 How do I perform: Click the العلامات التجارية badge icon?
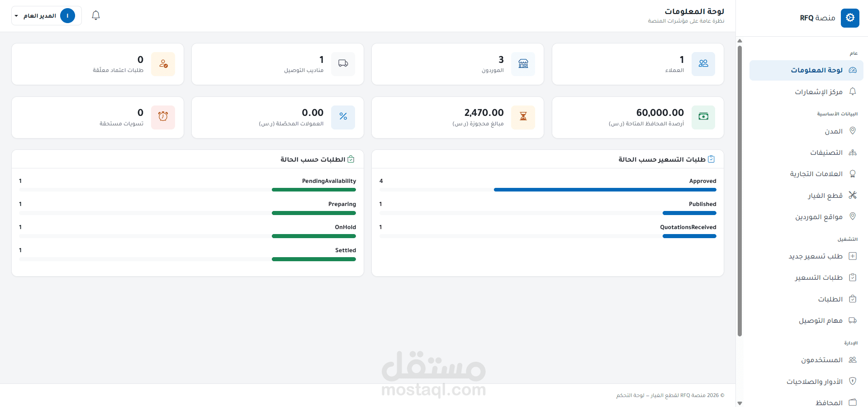point(853,174)
